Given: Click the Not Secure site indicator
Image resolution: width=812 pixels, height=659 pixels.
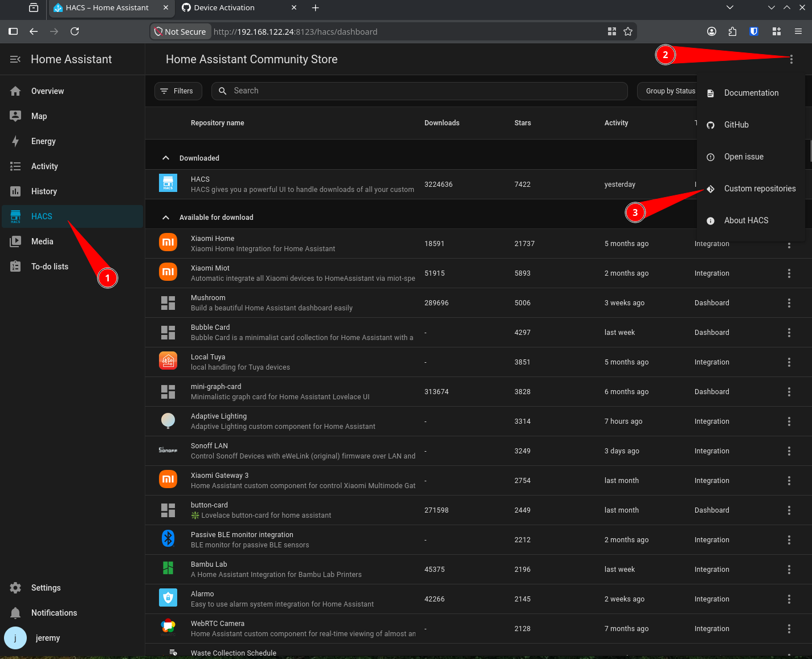Looking at the screenshot, I should point(180,32).
